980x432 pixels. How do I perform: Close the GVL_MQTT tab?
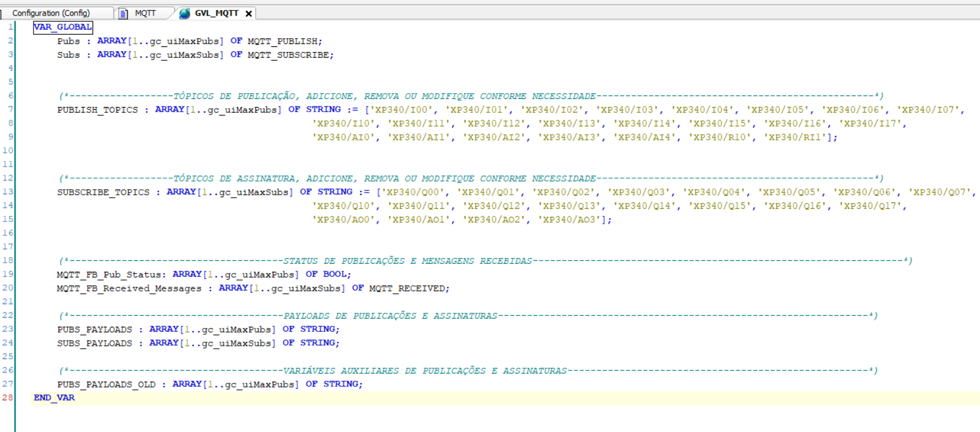(x=249, y=13)
